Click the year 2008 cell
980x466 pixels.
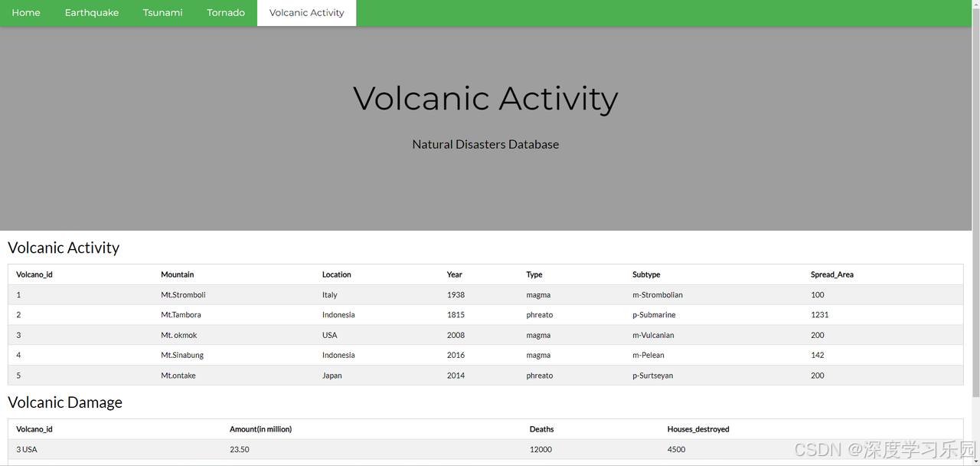456,335
